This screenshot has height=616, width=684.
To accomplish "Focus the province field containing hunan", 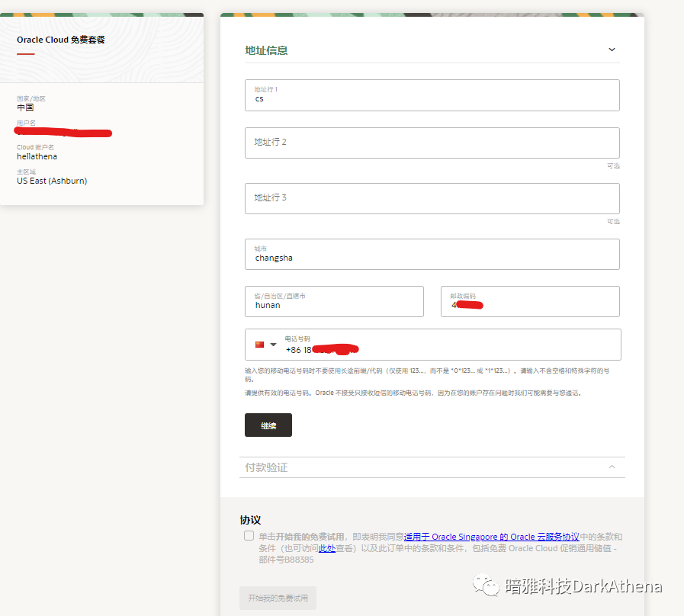I will pos(334,301).
